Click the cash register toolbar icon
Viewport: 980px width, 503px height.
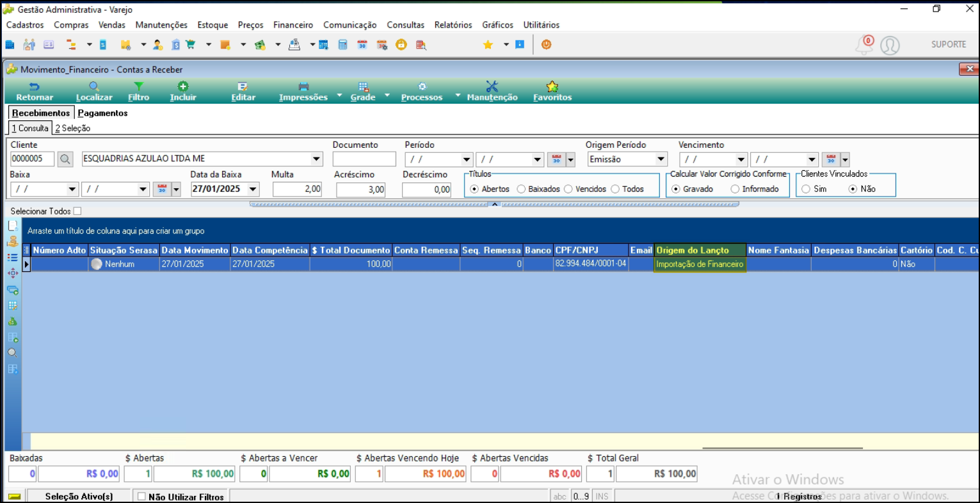[x=294, y=45]
